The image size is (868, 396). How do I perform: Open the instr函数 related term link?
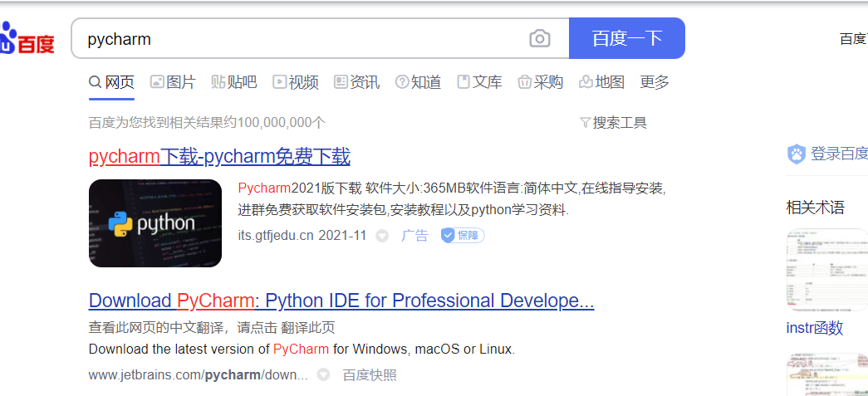[x=815, y=328]
